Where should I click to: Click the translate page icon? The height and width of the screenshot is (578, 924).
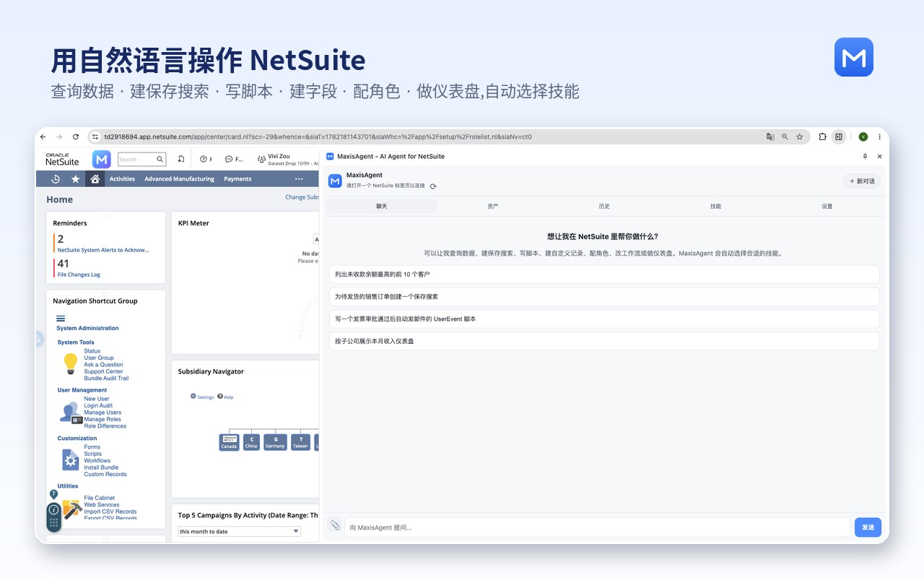tap(770, 137)
